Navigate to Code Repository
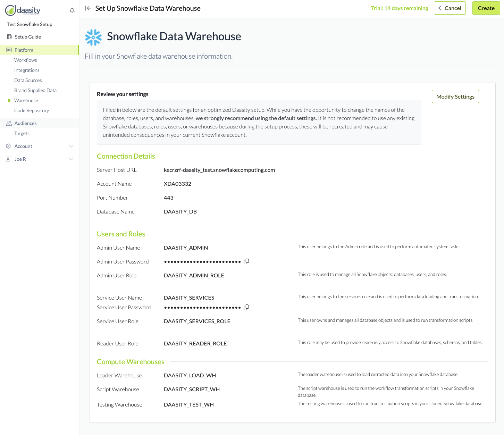The image size is (504, 435). click(x=32, y=110)
